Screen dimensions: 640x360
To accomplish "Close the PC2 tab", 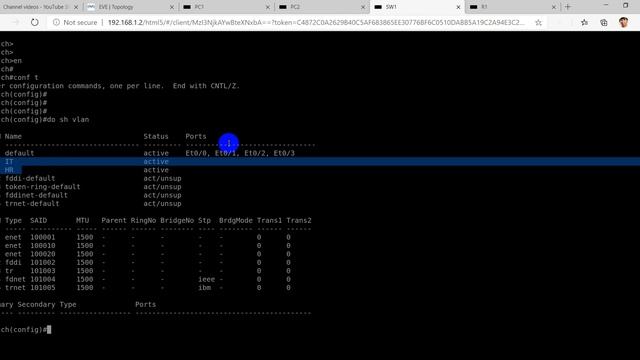I will (363, 7).
